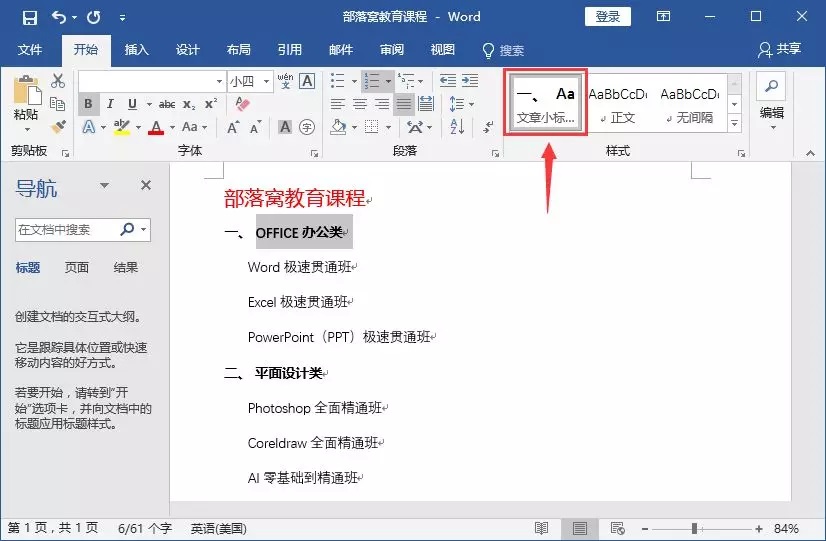
Task: Apply yellow text highlight color
Action: coord(122,127)
